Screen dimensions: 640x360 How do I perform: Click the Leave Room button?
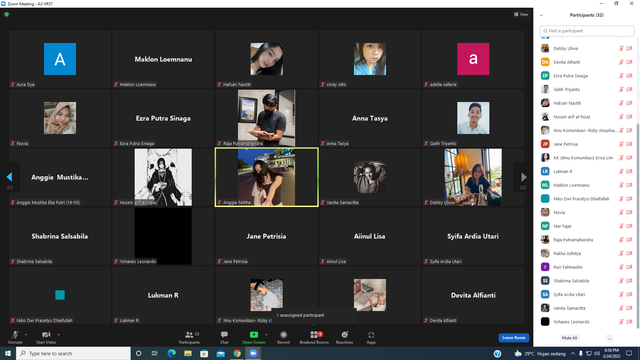pos(513,338)
